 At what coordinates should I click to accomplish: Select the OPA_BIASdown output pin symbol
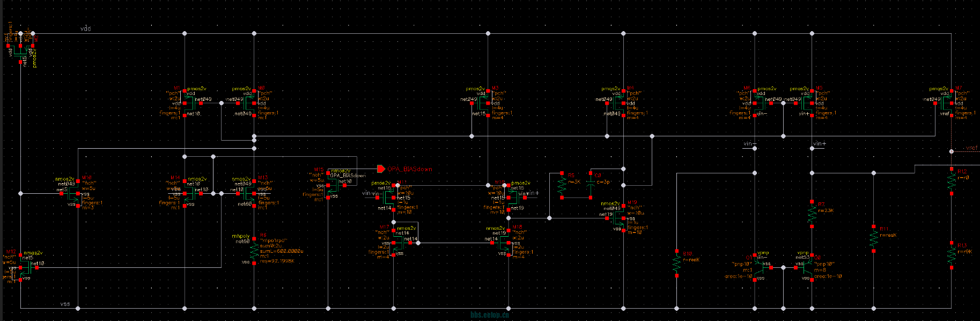[380, 169]
